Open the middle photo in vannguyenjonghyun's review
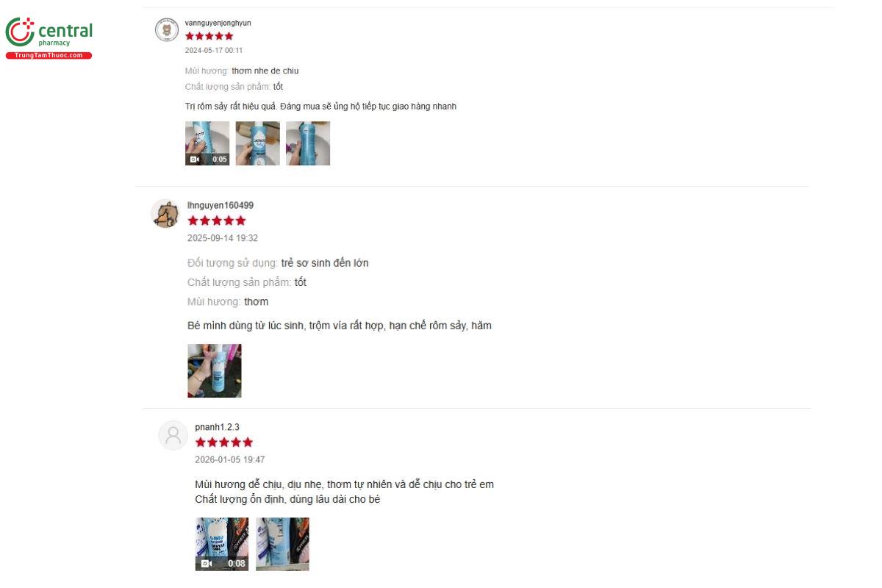882x588 pixels. (x=258, y=143)
